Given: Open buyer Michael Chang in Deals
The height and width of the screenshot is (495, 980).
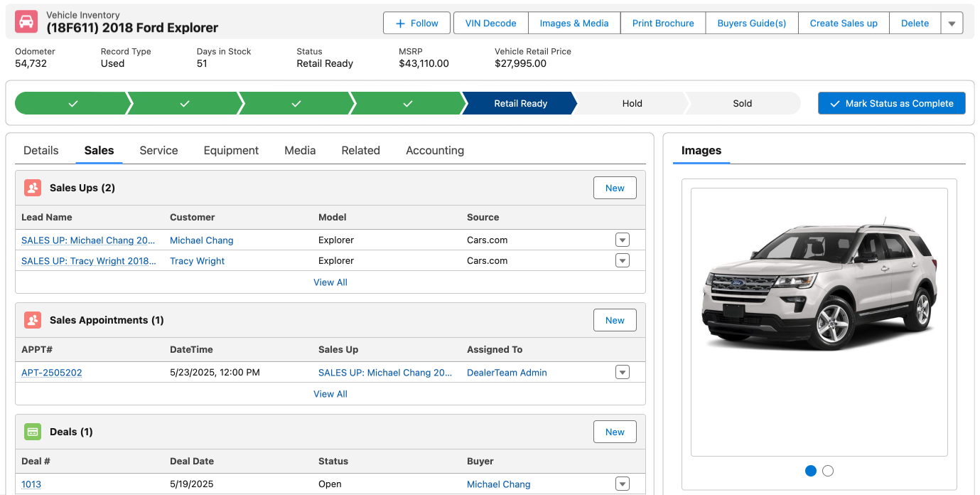Looking at the screenshot, I should (x=499, y=484).
